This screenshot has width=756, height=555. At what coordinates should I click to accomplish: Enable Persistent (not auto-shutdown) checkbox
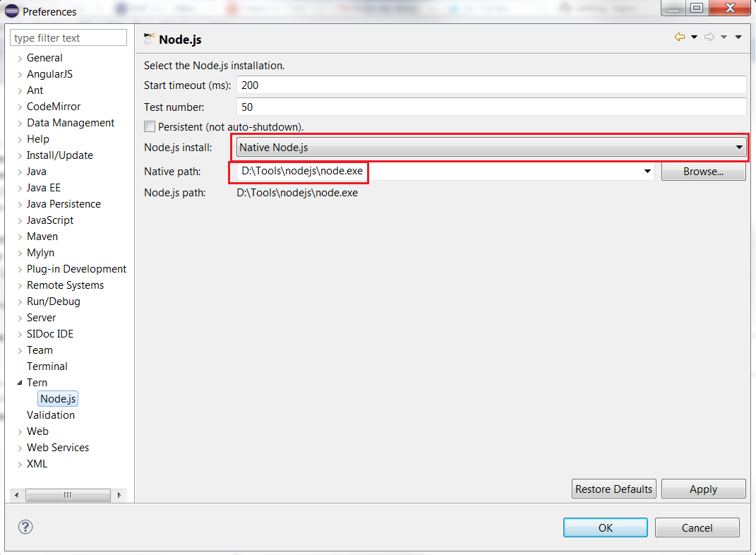point(150,127)
